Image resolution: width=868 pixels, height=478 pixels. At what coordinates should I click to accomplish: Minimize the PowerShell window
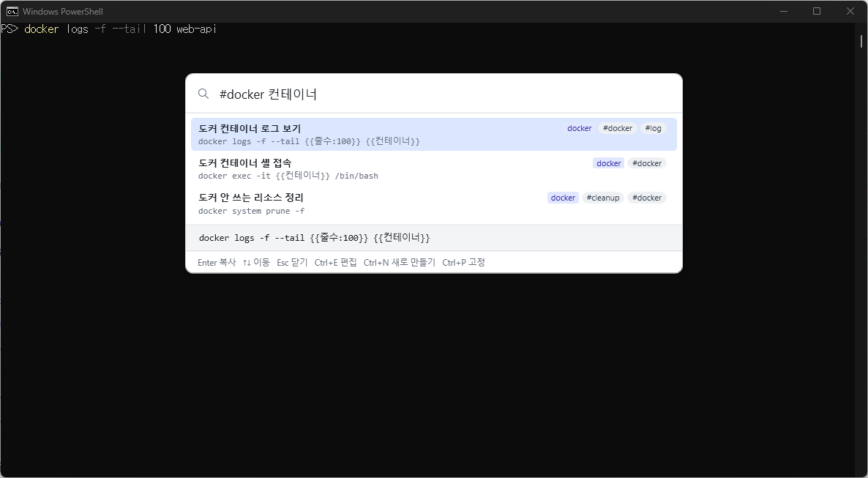784,11
